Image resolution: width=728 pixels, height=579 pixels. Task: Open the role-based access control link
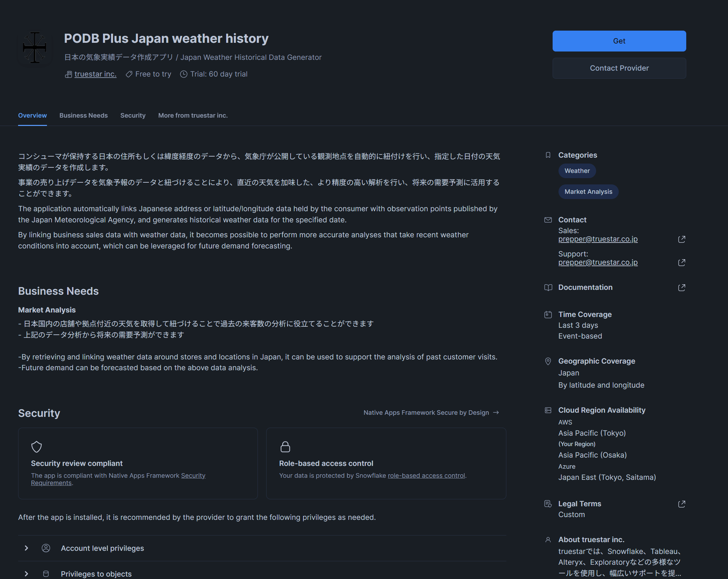point(427,476)
